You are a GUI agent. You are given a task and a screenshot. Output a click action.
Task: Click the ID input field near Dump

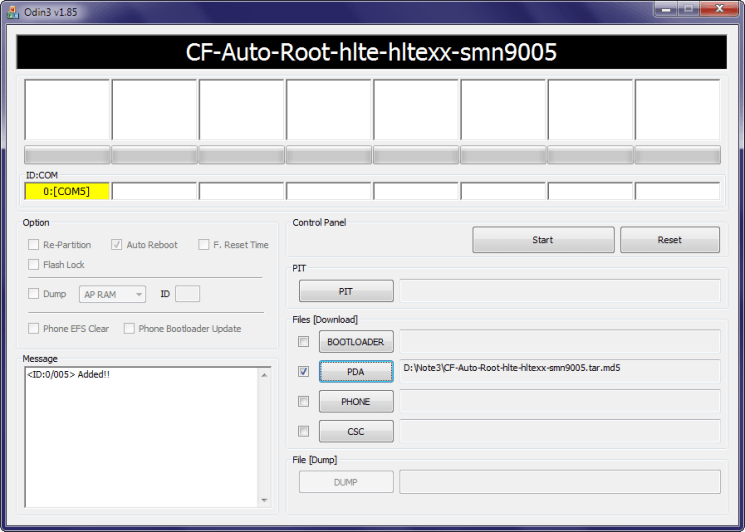(187, 294)
